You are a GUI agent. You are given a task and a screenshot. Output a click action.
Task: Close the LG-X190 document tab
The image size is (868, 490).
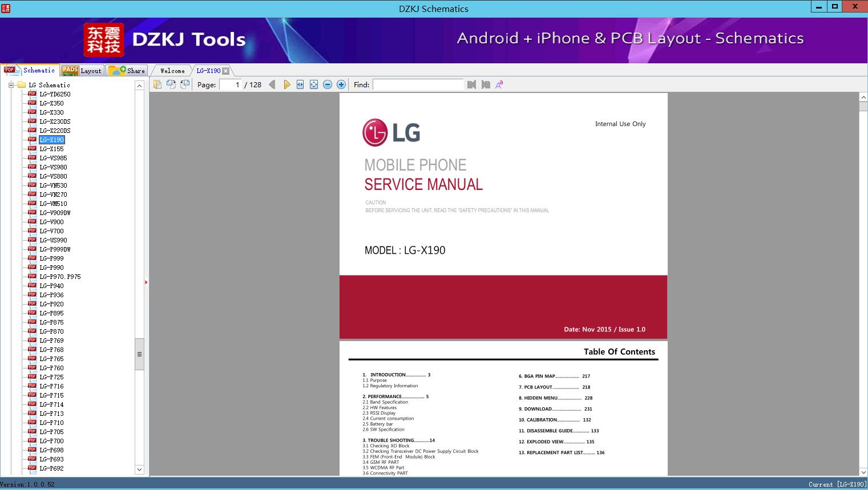coord(225,71)
